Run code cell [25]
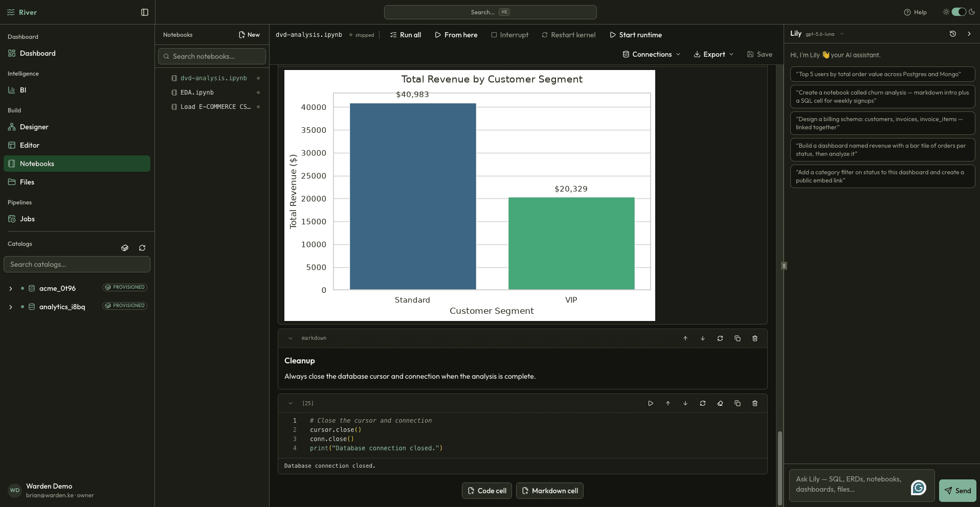The height and width of the screenshot is (507, 980). pyautogui.click(x=651, y=403)
